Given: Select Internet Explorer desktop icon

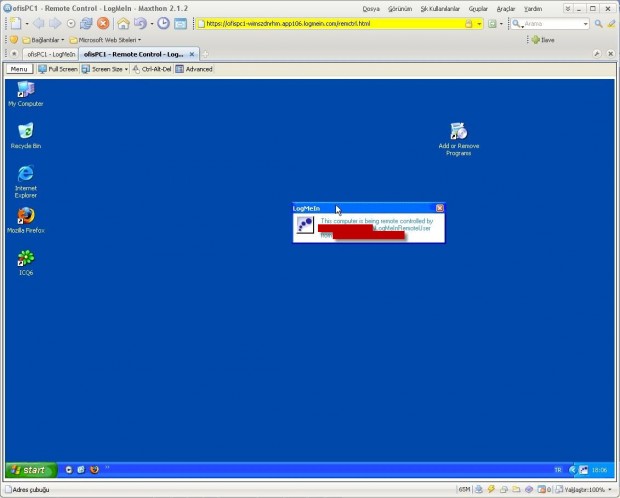Looking at the screenshot, I should pos(26,182).
